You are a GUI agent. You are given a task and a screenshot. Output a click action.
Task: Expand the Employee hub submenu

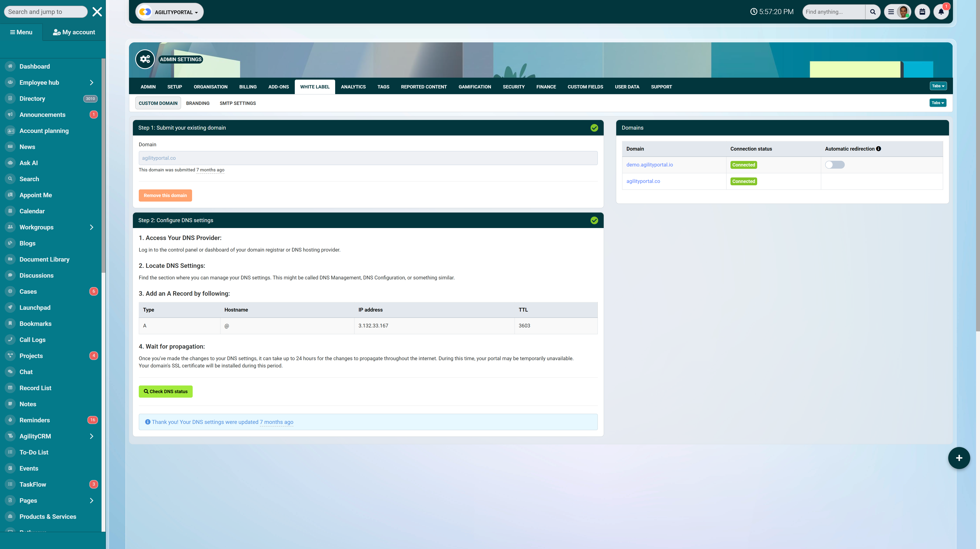[91, 83]
